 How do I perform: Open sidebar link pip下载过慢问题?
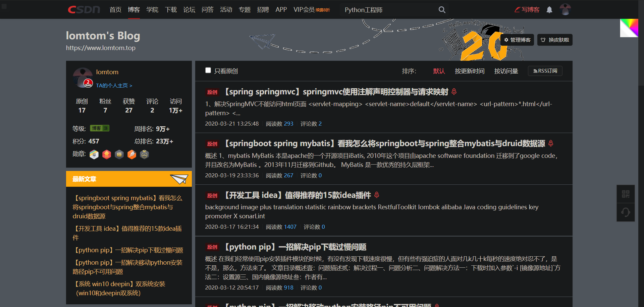coord(128,250)
